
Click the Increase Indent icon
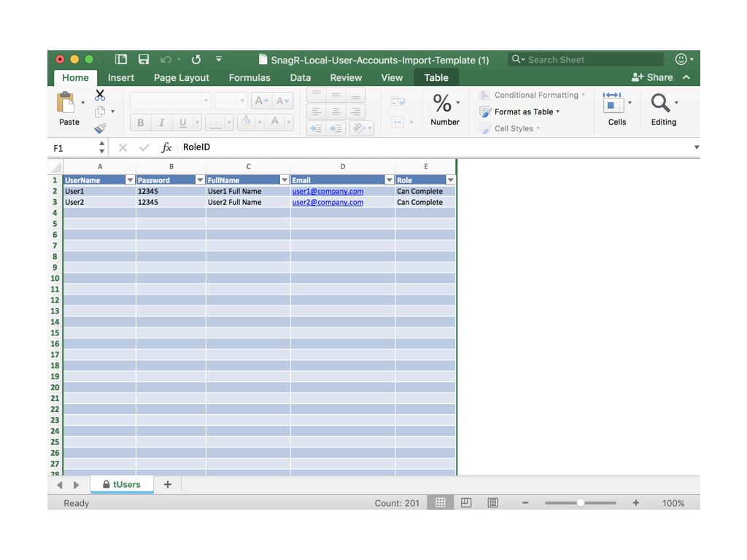click(336, 128)
